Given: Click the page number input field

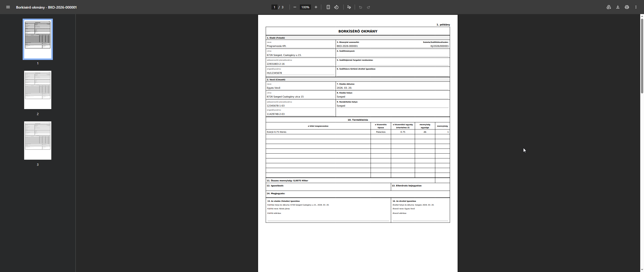Looking at the screenshot, I should [274, 7].
